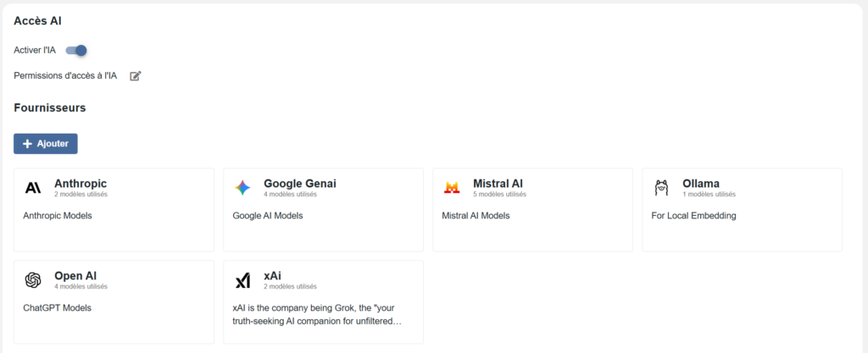Open the Google Genai provider title
The height and width of the screenshot is (353, 868).
tap(300, 184)
